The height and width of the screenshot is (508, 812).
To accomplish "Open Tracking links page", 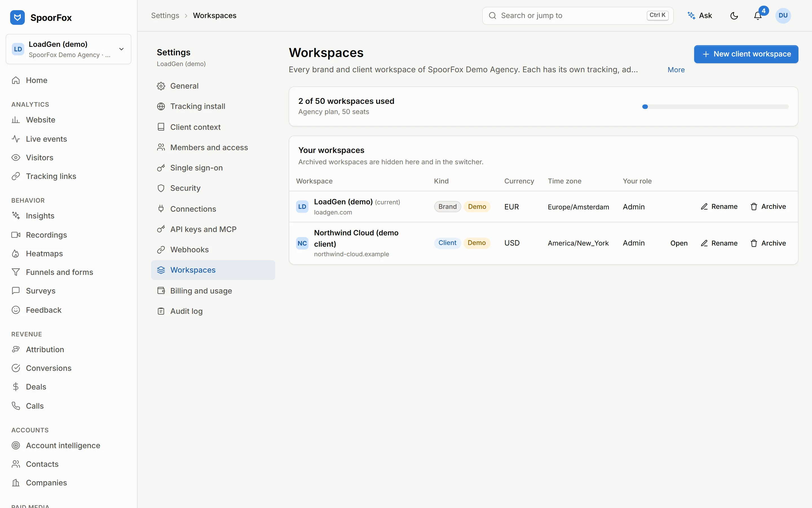I will tap(69, 176).
